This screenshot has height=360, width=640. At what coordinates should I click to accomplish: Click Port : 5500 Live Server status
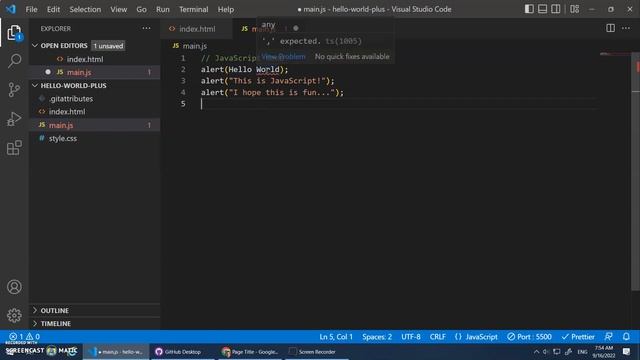[x=529, y=337]
